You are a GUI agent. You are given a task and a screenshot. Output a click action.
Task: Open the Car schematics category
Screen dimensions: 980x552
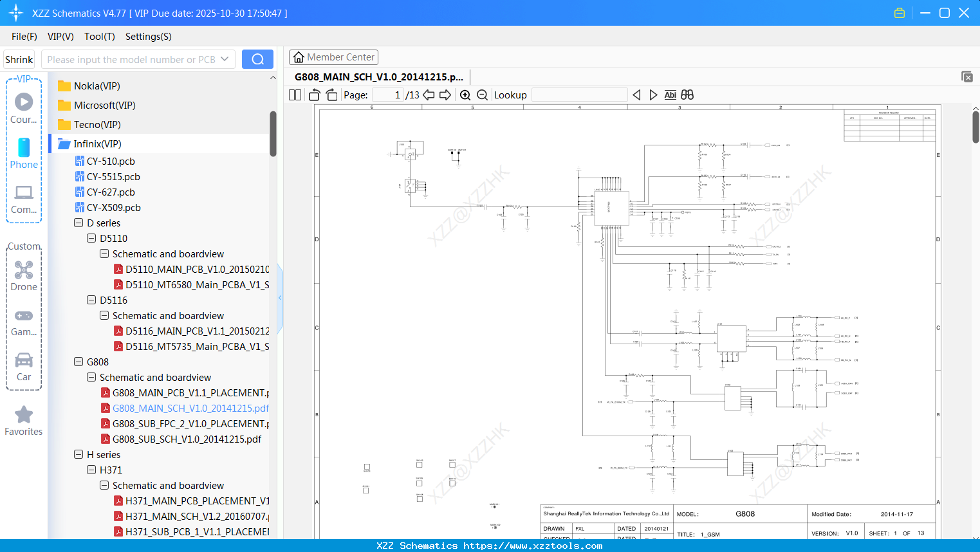[x=23, y=365]
